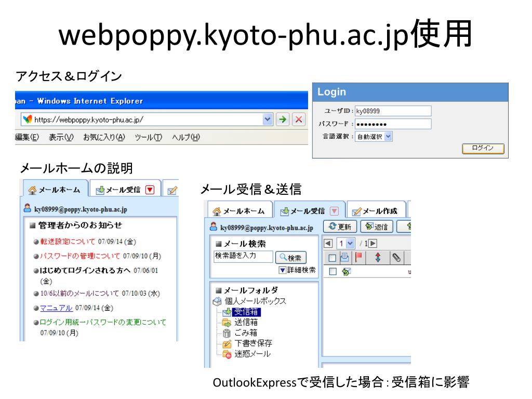Open the 編集(E) menu

click(27, 137)
